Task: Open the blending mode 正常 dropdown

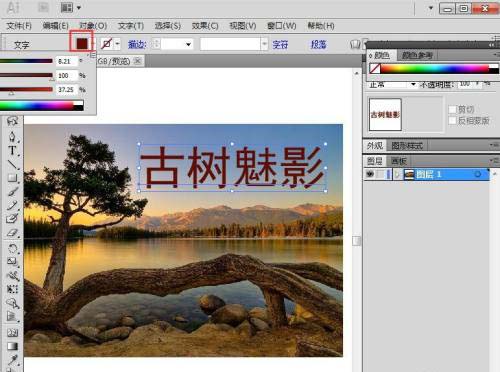Action: (413, 85)
